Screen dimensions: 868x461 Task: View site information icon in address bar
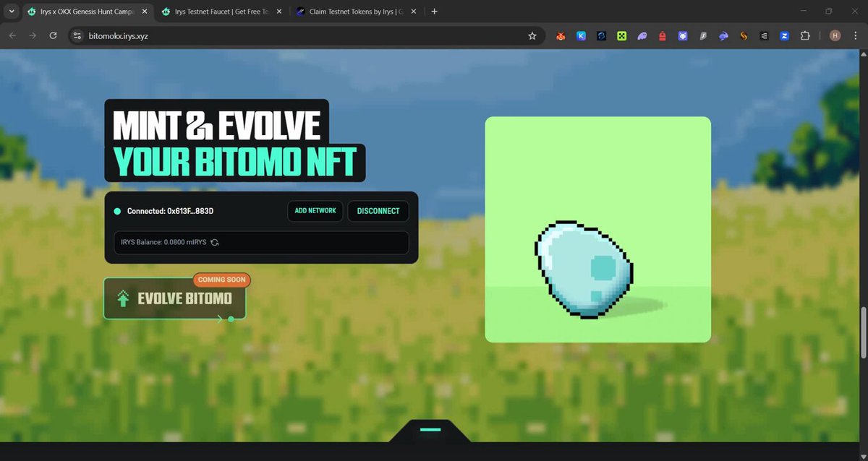pos(78,35)
